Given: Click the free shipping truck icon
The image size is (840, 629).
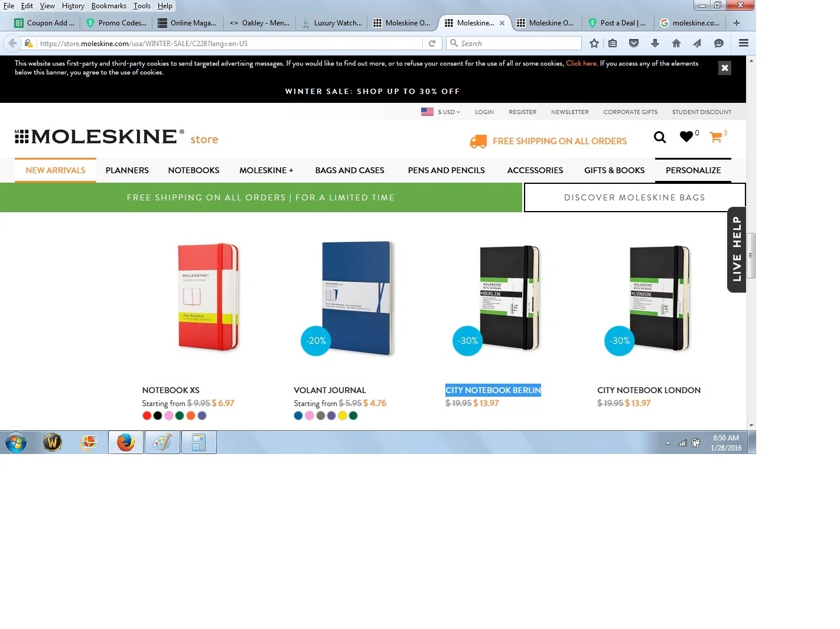Looking at the screenshot, I should [478, 141].
